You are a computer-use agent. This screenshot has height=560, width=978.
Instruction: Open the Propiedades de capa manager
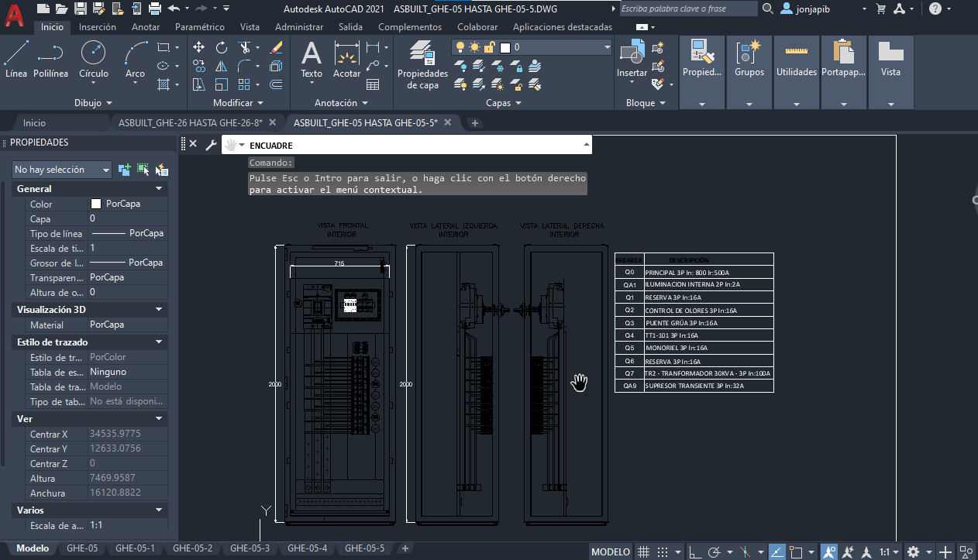coord(422,64)
